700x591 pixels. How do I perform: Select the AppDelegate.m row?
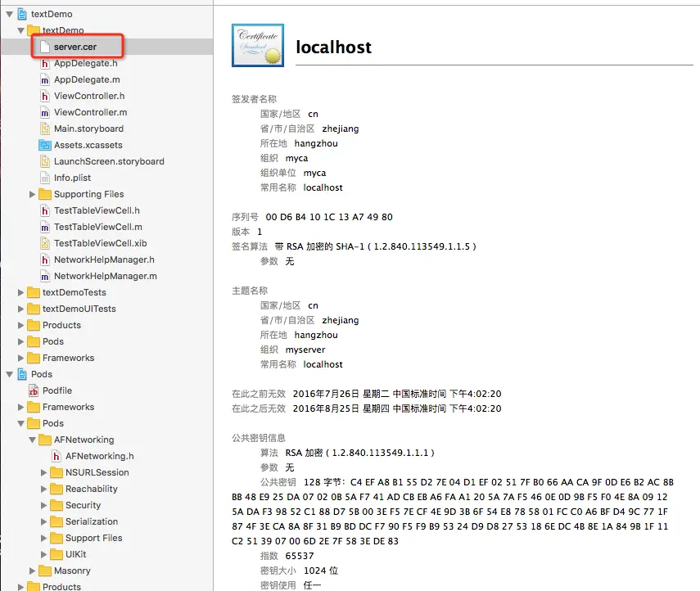106,80
